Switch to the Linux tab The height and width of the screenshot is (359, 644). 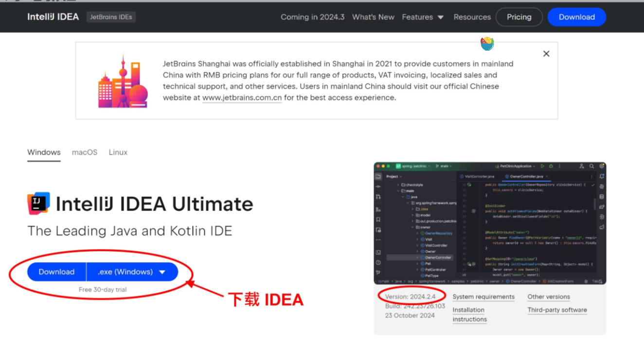click(118, 152)
